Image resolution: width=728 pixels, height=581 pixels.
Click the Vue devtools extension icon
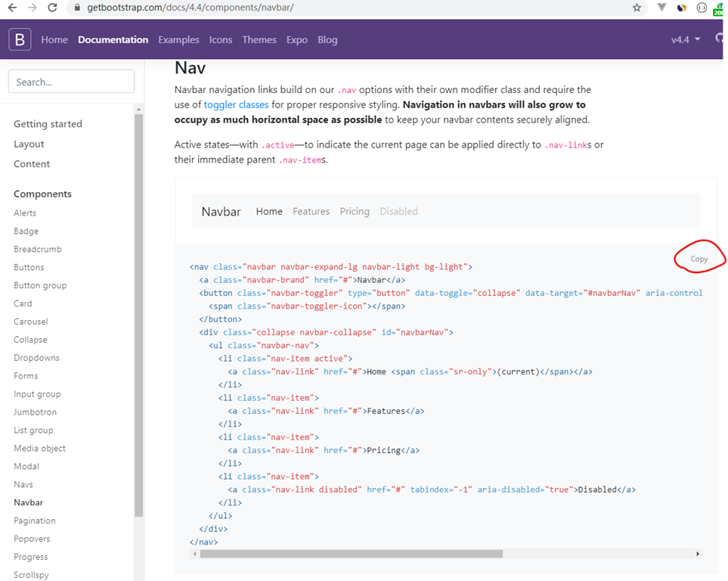(661, 8)
